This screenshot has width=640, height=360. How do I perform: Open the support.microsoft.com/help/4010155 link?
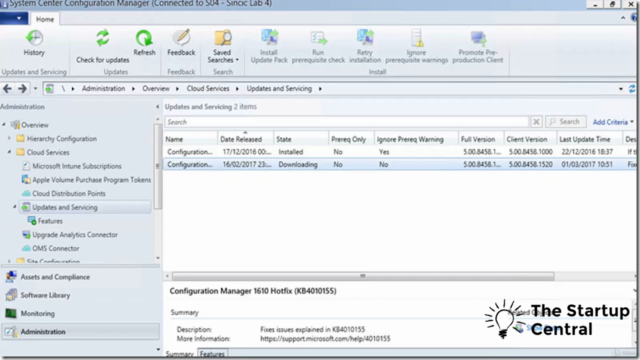click(x=325, y=339)
